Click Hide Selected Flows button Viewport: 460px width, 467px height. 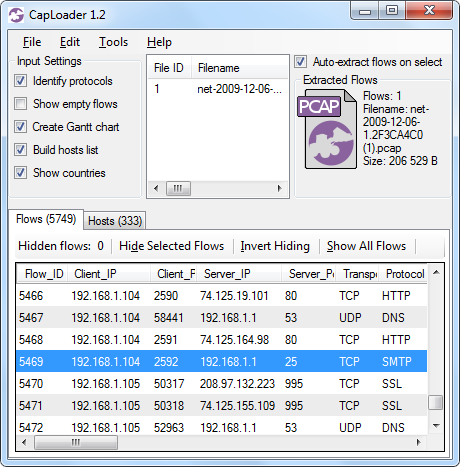(x=171, y=246)
